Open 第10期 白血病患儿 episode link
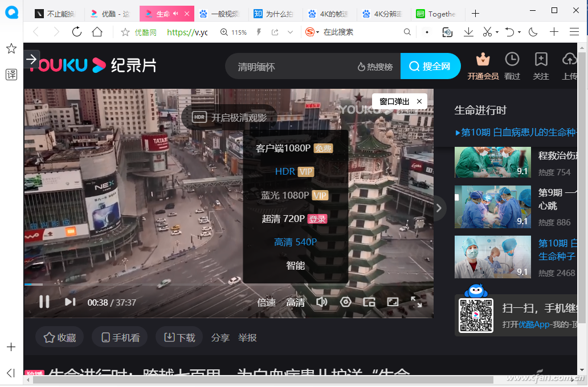This screenshot has width=588, height=387. tap(516, 132)
